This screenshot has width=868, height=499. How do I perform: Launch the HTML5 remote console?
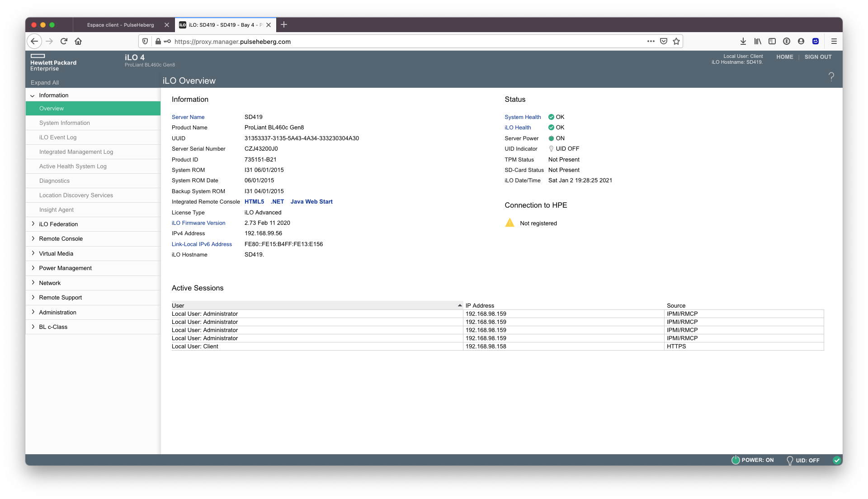254,202
